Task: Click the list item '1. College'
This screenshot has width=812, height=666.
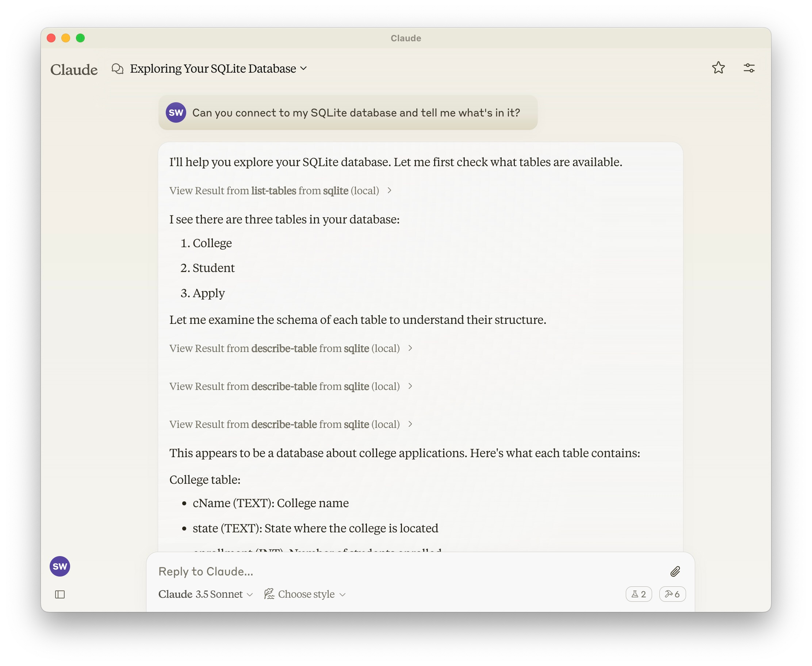Action: (x=206, y=243)
